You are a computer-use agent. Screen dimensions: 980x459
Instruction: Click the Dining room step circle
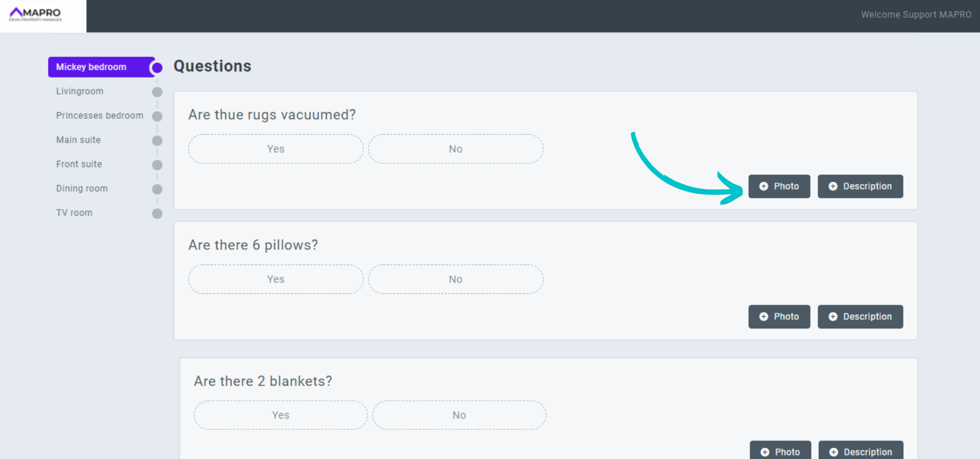click(157, 189)
